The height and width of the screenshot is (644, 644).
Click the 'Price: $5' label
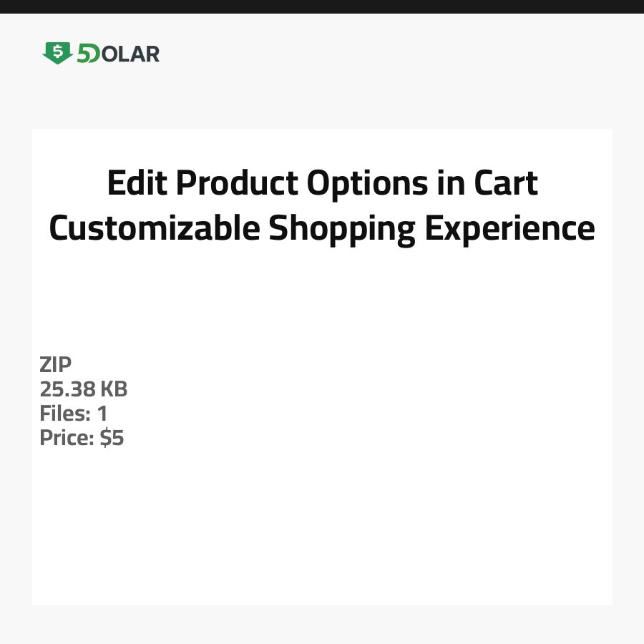[82, 438]
